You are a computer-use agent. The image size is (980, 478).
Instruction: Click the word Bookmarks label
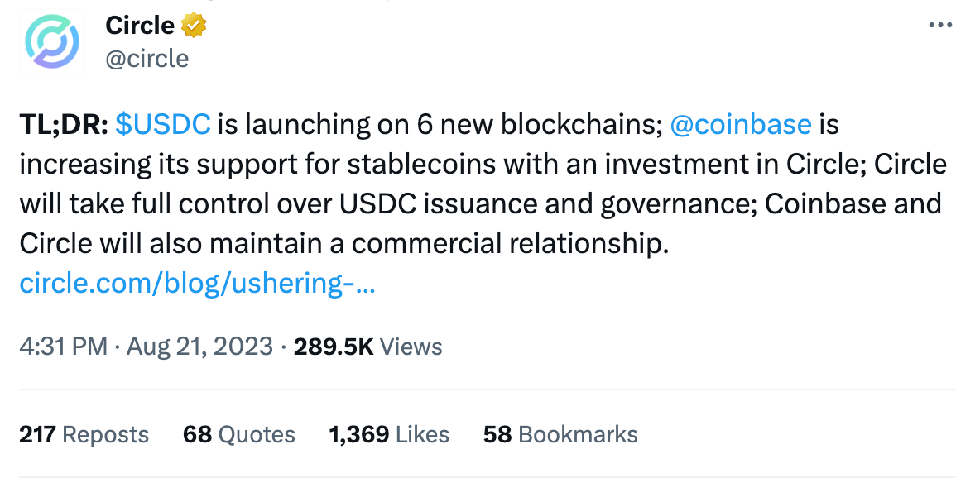[578, 434]
